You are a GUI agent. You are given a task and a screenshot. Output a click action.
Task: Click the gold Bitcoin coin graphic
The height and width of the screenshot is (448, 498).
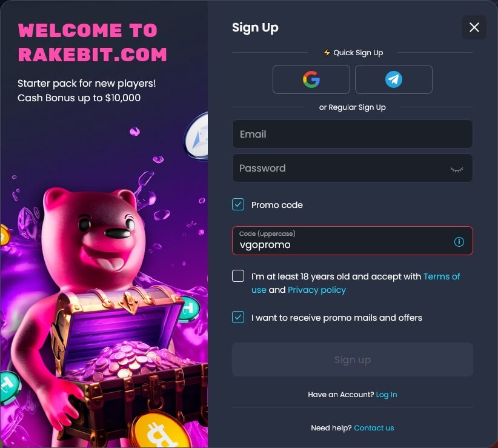point(161,430)
